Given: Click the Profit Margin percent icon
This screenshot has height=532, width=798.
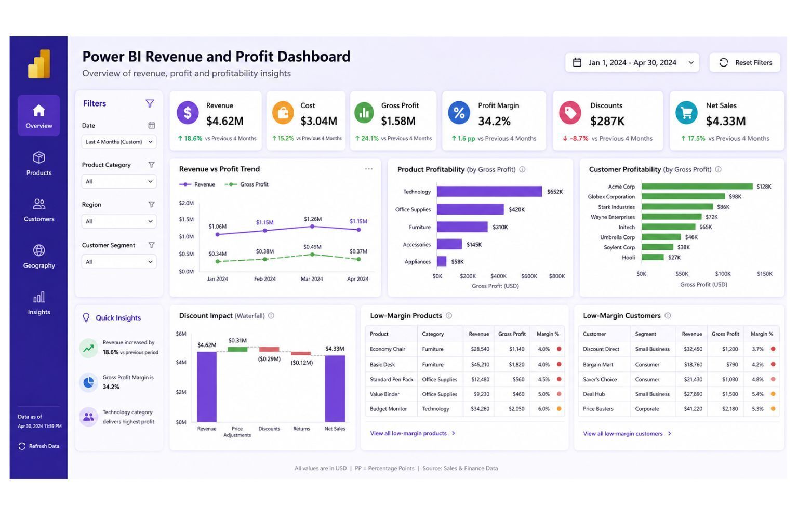Looking at the screenshot, I should (x=459, y=113).
